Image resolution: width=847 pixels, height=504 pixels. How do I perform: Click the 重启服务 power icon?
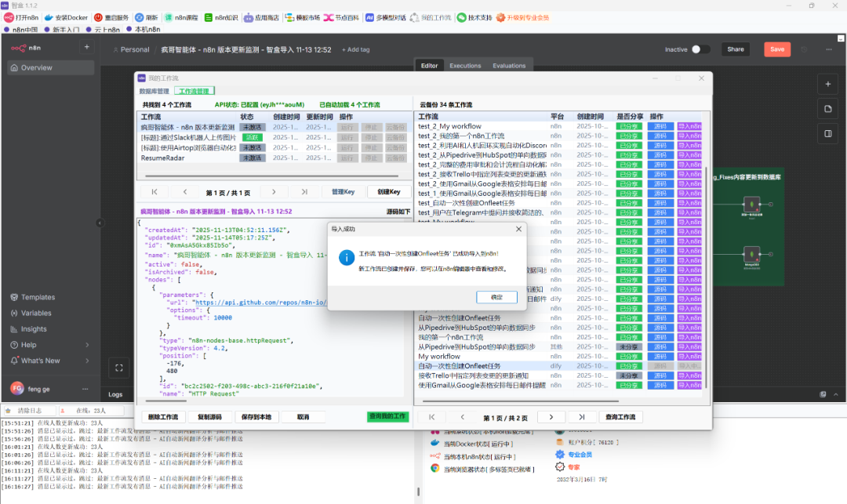pyautogui.click(x=98, y=17)
